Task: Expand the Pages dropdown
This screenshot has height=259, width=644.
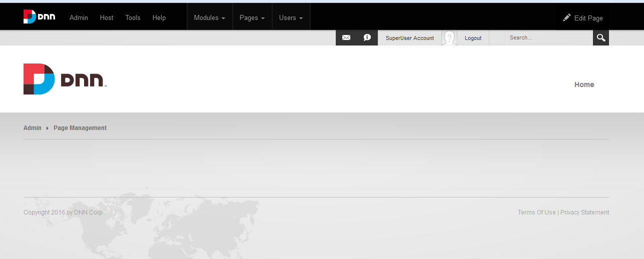Action: (252, 17)
